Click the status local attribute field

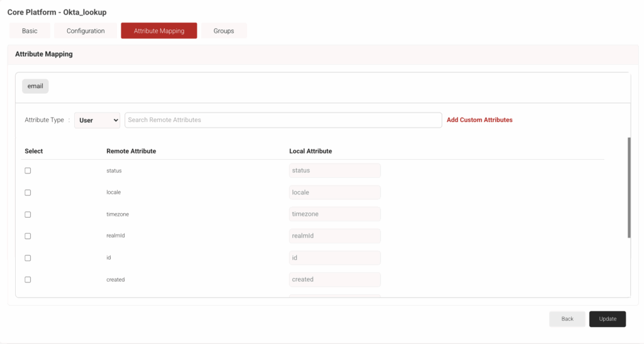[335, 170]
